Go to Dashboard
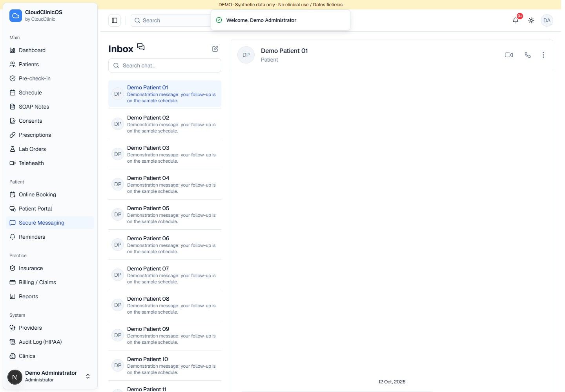Screen dimensions: 565x392 click(x=50, y=50)
